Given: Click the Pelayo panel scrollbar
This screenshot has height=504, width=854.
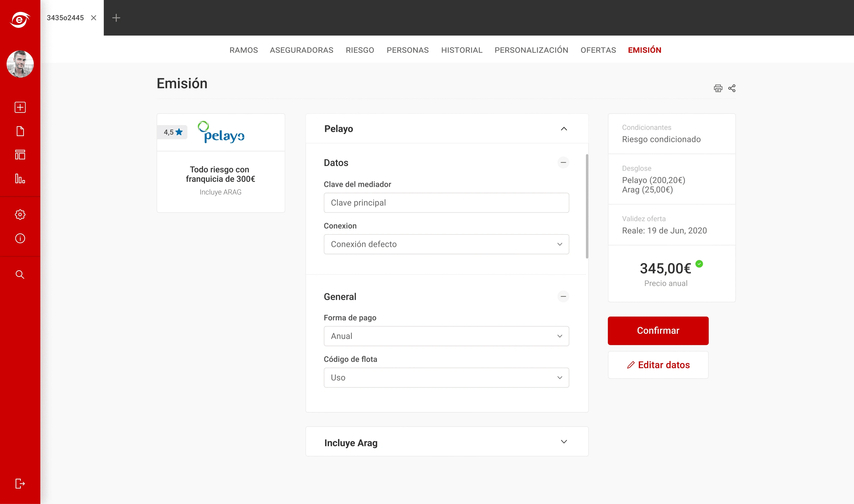Looking at the screenshot, I should pos(587,206).
